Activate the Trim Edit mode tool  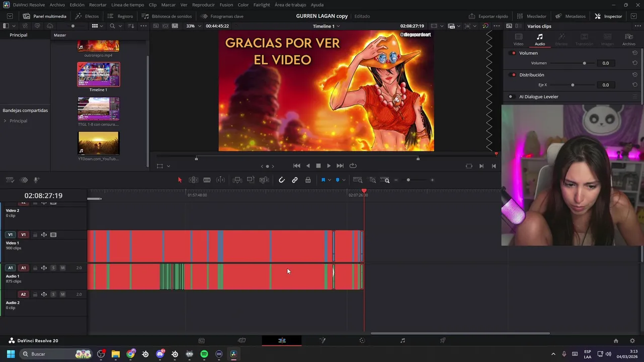[x=193, y=180]
